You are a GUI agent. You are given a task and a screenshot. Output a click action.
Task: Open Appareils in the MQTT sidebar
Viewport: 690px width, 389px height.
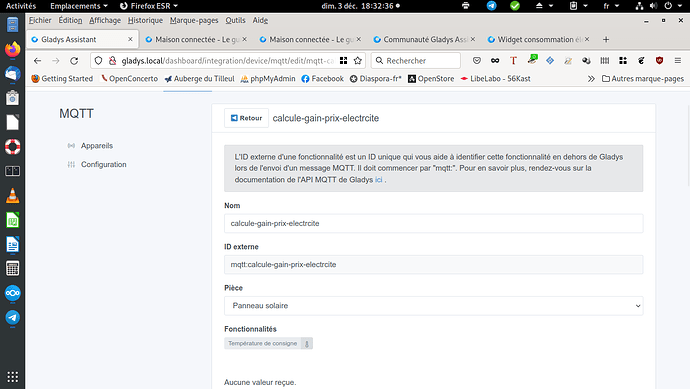tap(96, 146)
